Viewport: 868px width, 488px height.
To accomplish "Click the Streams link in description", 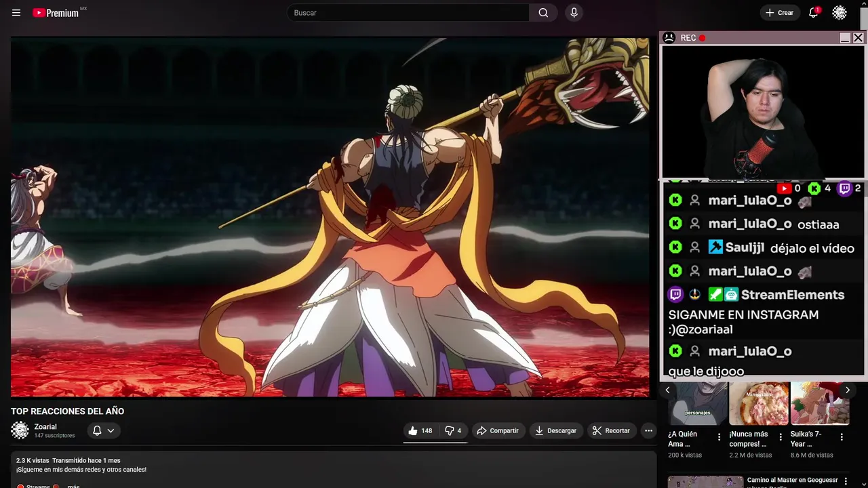I will pyautogui.click(x=38, y=486).
